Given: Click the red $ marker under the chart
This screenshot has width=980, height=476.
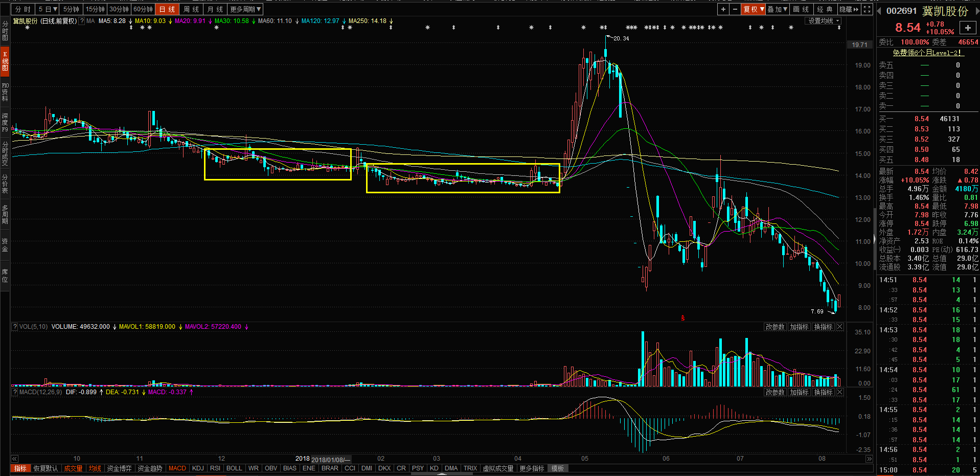Looking at the screenshot, I should 682,319.
